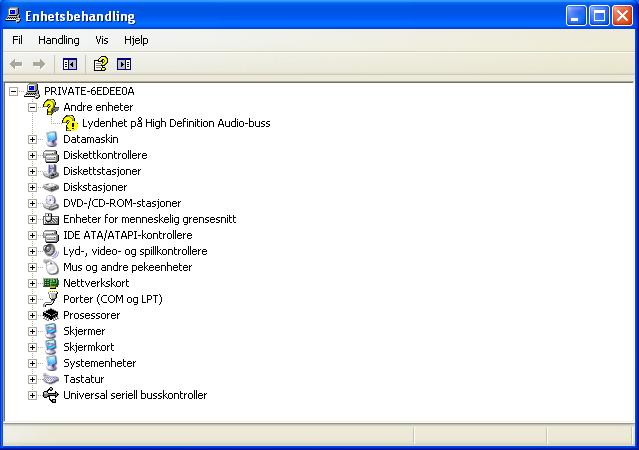Expand the Skjermer node
Image resolution: width=639 pixels, height=450 pixels.
click(x=32, y=331)
